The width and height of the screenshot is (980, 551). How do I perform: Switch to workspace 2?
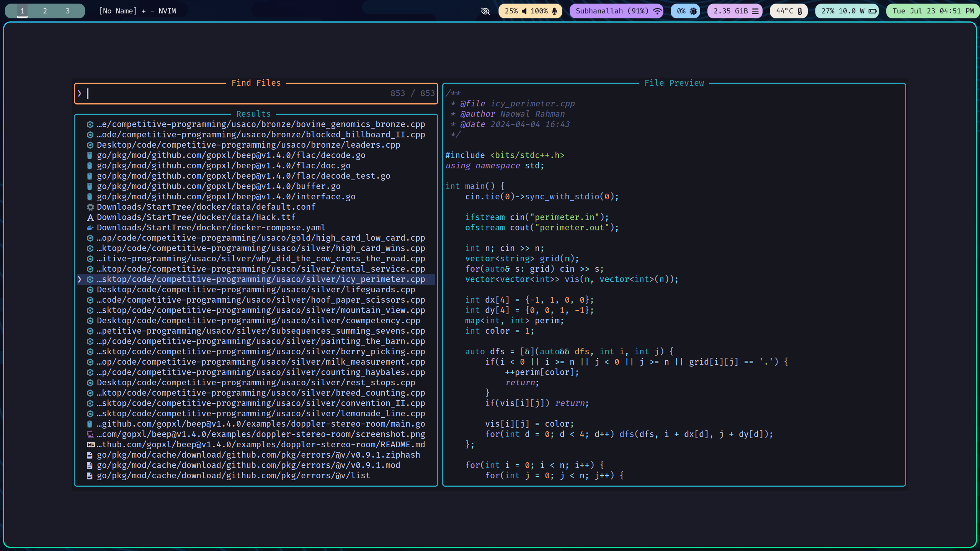coord(45,11)
